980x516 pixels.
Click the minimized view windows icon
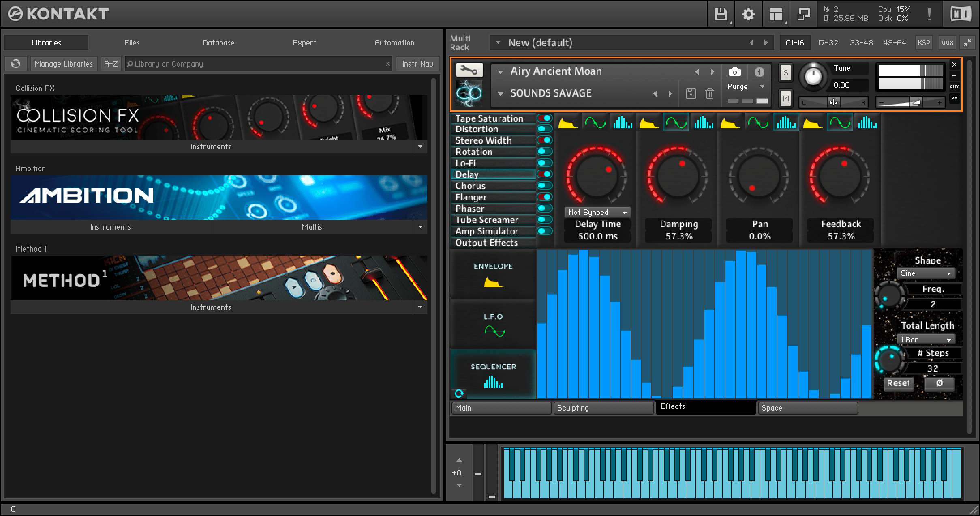click(803, 14)
